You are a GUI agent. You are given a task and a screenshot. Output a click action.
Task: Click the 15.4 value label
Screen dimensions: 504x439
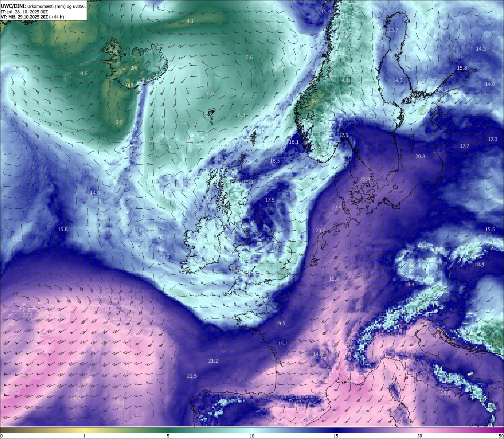tap(326, 12)
